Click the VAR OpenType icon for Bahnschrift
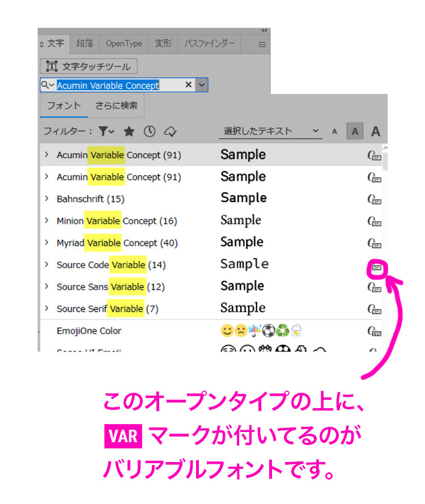The height and width of the screenshot is (504, 425). [x=375, y=200]
